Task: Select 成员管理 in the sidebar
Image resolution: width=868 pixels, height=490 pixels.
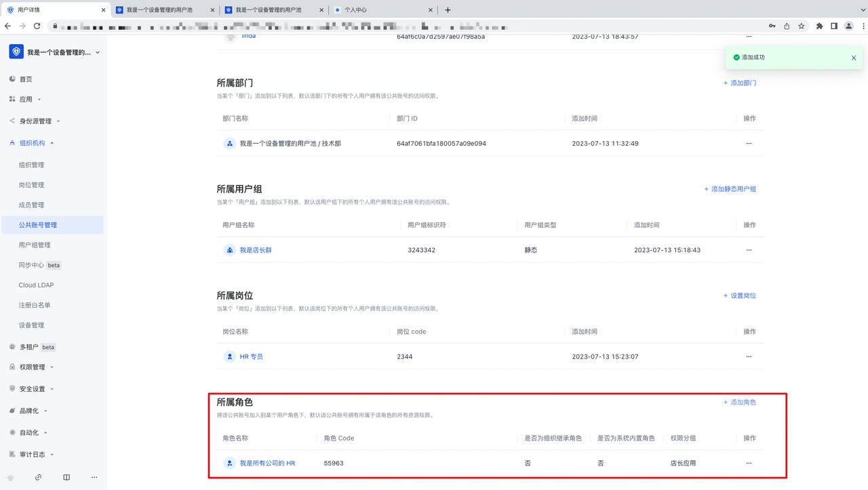Action: (31, 205)
